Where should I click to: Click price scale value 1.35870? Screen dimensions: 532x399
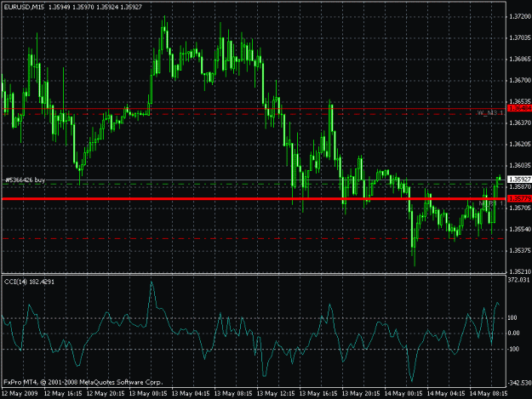point(520,187)
